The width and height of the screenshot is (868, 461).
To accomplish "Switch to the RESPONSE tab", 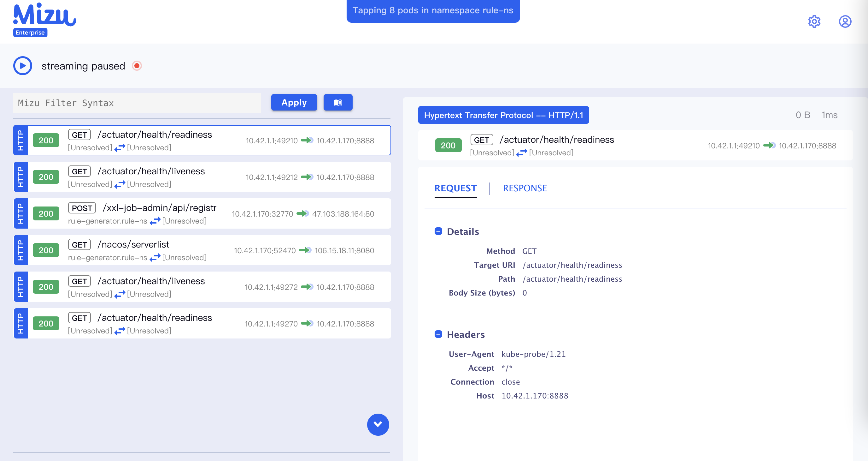I will click(x=525, y=188).
